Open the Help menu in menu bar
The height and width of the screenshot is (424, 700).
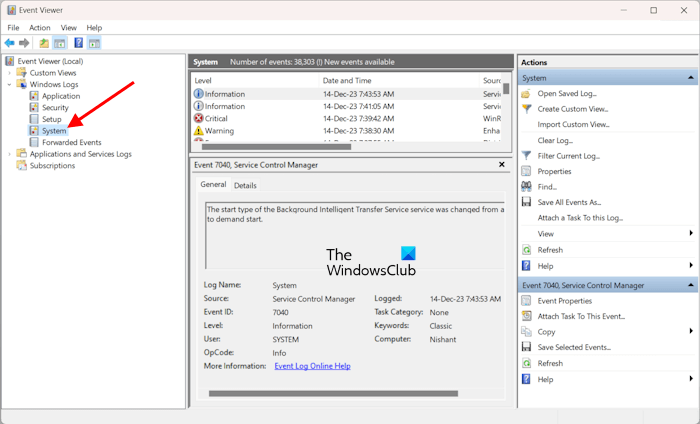pyautogui.click(x=94, y=28)
